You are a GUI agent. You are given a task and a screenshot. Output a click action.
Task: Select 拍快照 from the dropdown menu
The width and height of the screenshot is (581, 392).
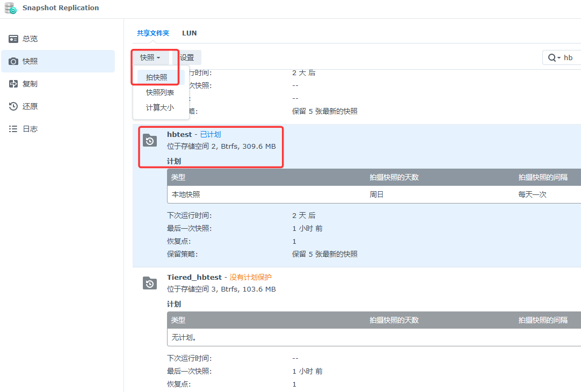(x=157, y=77)
